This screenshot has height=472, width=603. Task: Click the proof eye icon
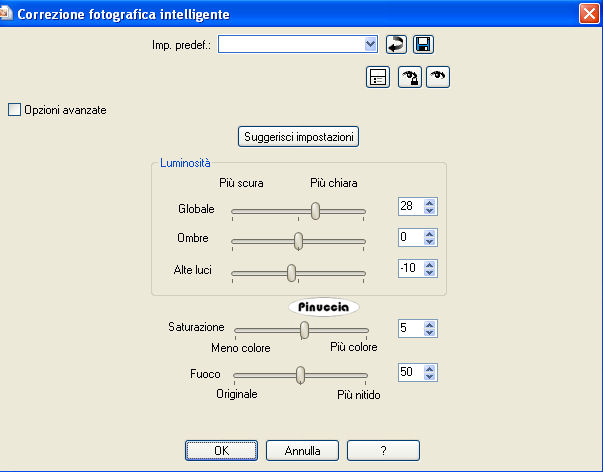point(438,77)
